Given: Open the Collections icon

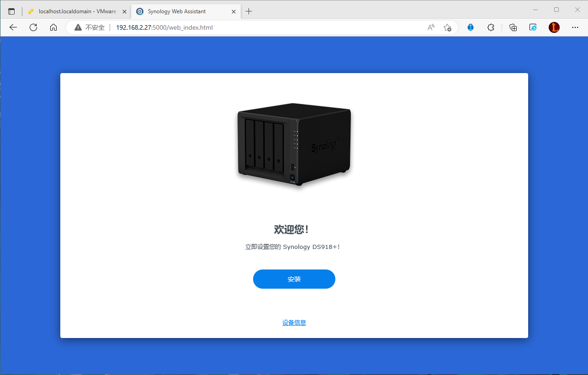Looking at the screenshot, I should click(513, 27).
